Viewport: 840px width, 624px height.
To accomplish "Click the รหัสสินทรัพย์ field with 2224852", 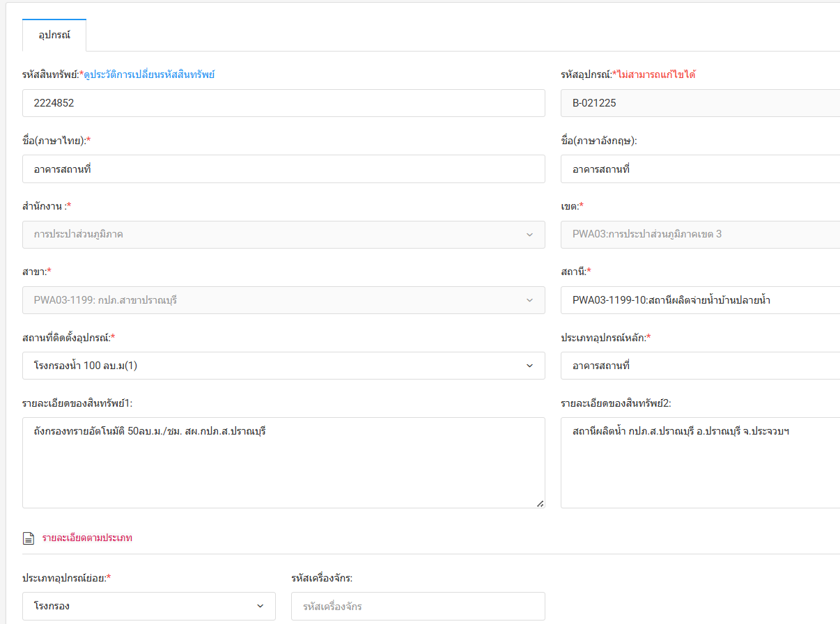I will [283, 103].
